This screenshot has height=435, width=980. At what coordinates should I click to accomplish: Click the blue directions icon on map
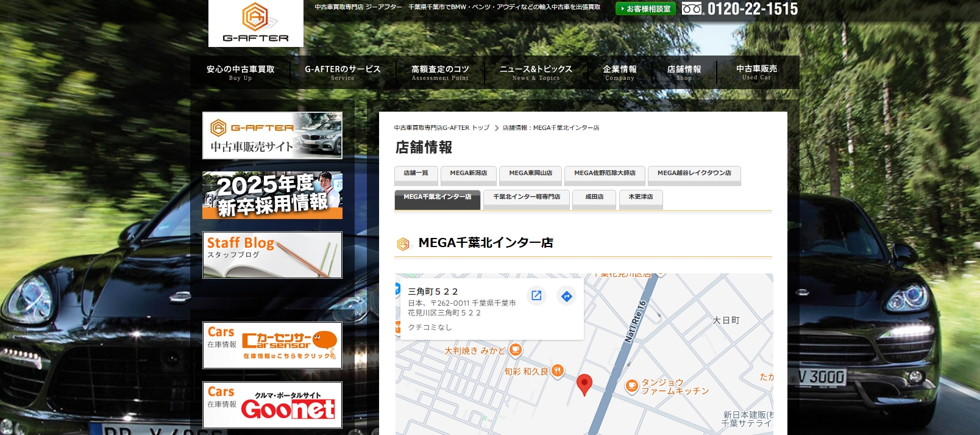(567, 297)
